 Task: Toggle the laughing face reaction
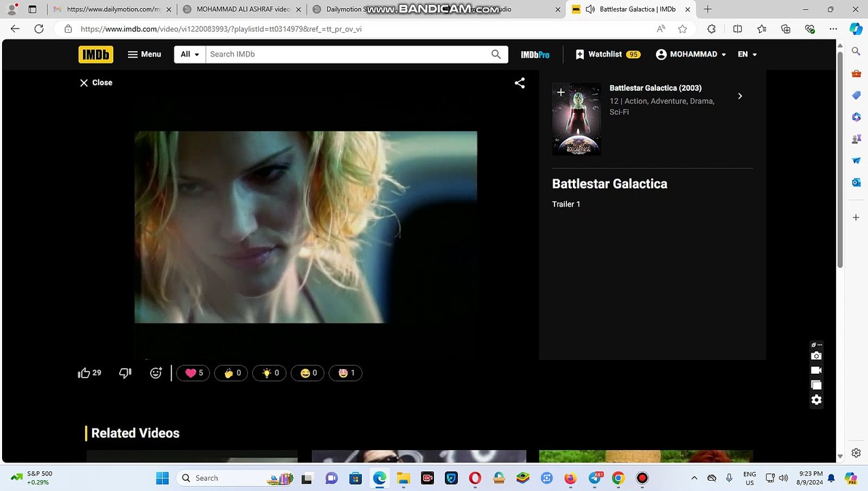click(308, 373)
